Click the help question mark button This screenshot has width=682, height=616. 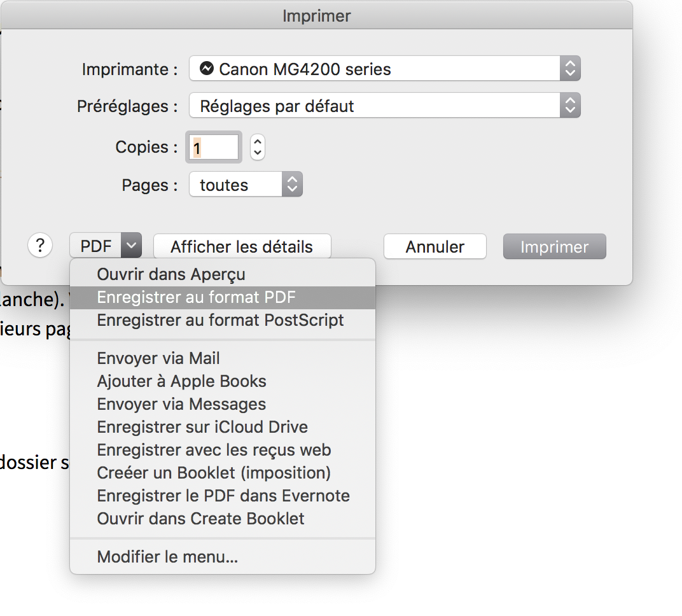click(x=40, y=246)
